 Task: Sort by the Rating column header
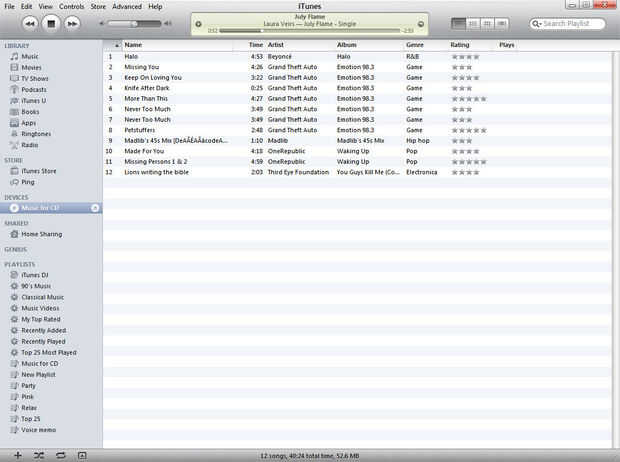pos(472,45)
